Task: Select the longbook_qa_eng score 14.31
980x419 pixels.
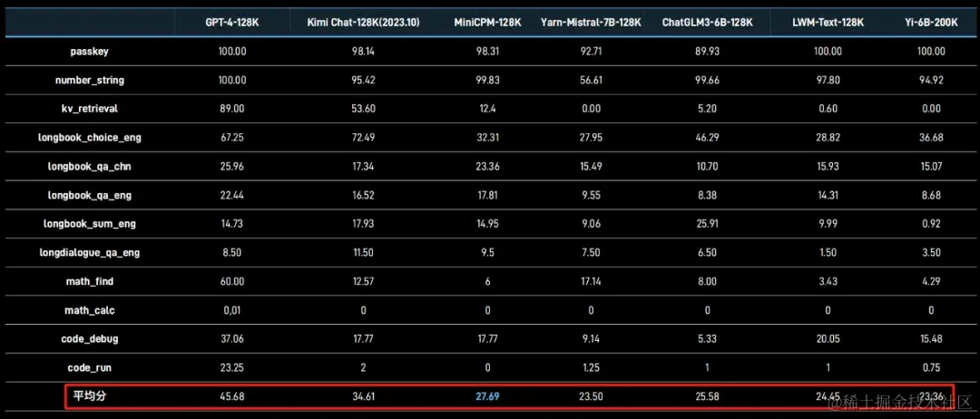Action: [x=828, y=196]
